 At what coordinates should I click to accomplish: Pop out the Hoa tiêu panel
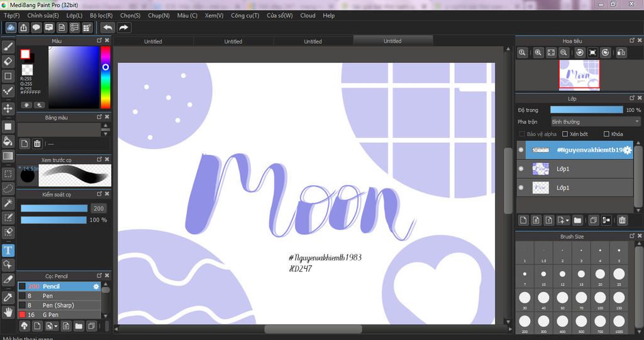pyautogui.click(x=631, y=40)
